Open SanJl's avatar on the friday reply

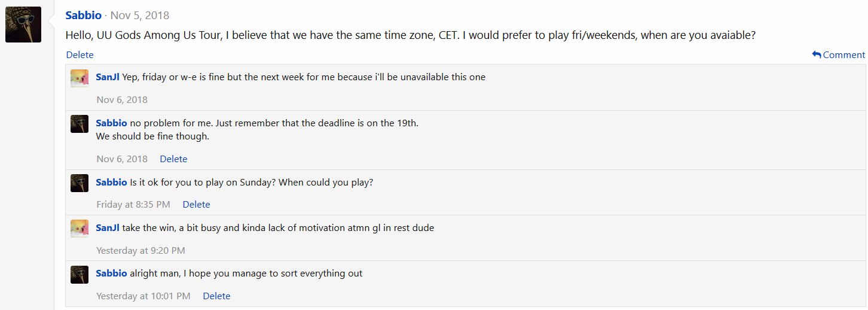pyautogui.click(x=80, y=78)
